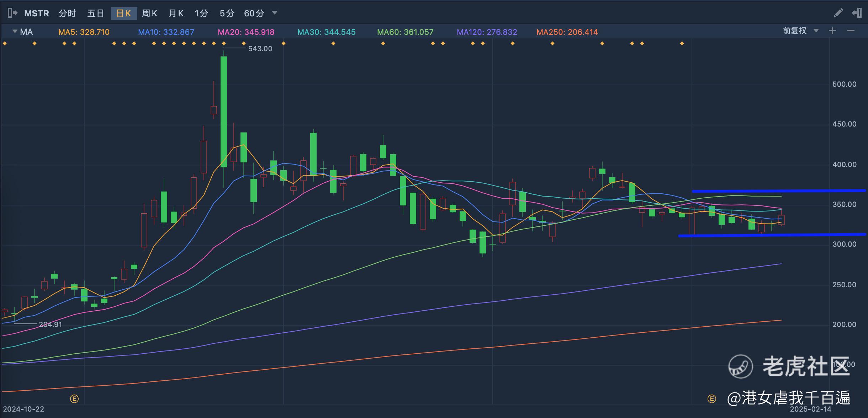This screenshot has height=418, width=868.
Task: Switch to 周K weekly chart
Action: (x=149, y=14)
